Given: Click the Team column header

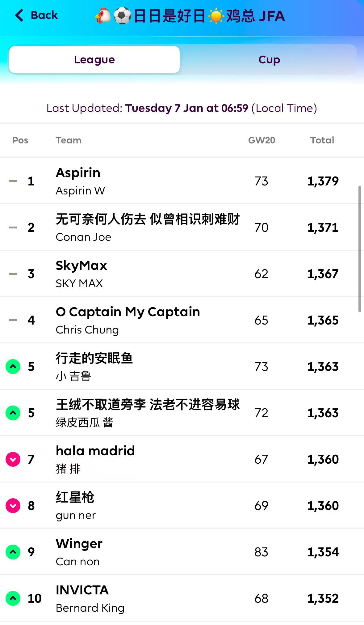Looking at the screenshot, I should click(x=69, y=140).
